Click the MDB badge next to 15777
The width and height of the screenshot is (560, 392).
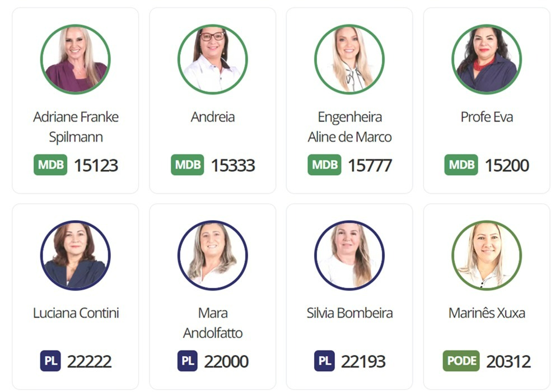coord(324,165)
